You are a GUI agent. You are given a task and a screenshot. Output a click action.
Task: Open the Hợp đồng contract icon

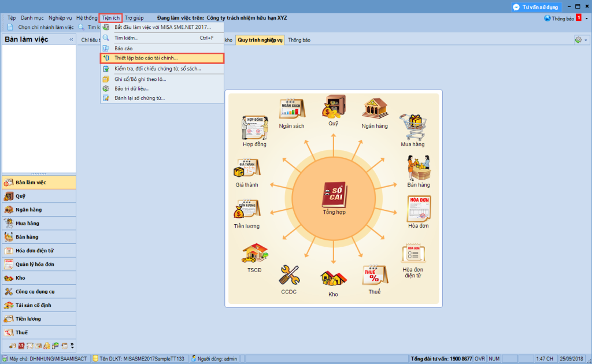tap(254, 128)
